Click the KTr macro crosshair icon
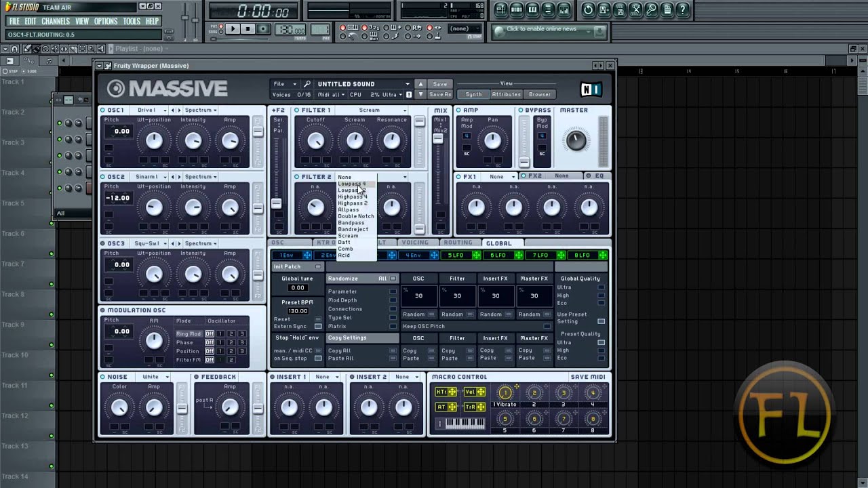Image resolution: width=868 pixels, height=488 pixels. (452, 392)
